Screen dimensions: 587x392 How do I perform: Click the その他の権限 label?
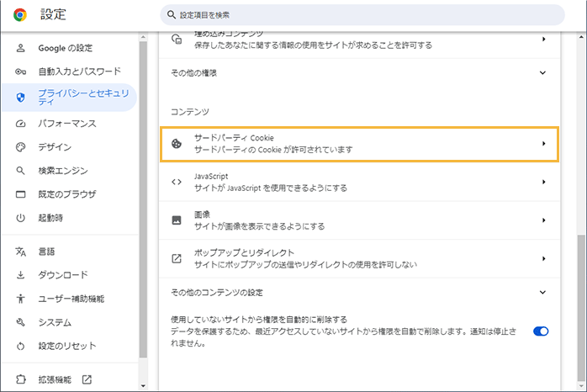click(x=194, y=73)
